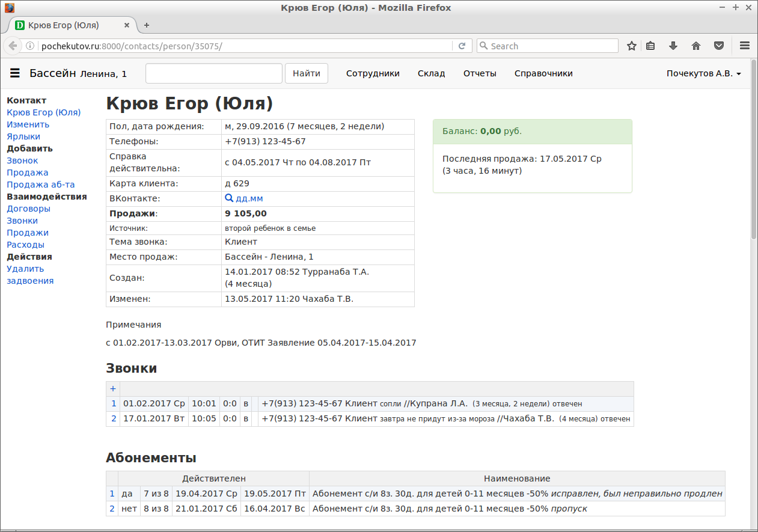Click the 9 105,00 sales total

point(246,213)
